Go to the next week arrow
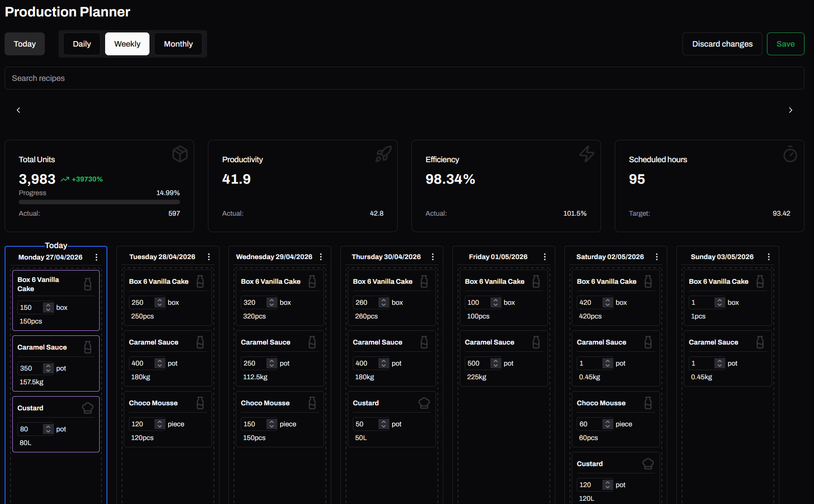814x504 pixels. pyautogui.click(x=790, y=110)
